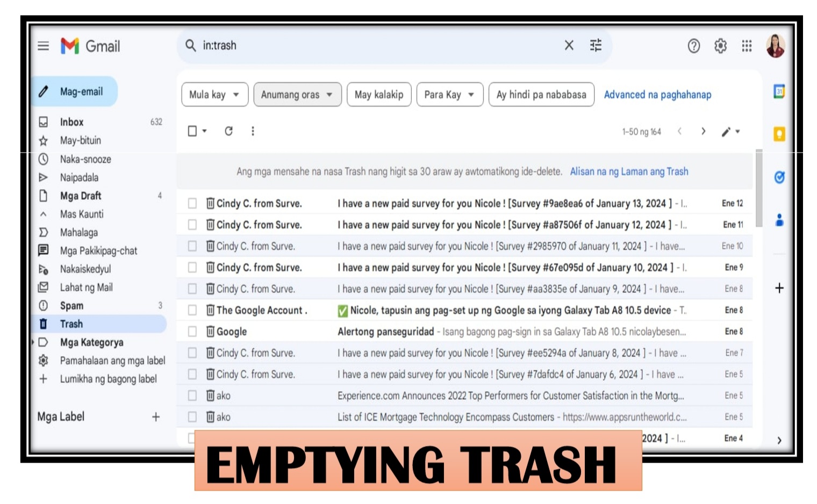Image resolution: width=817 pixels, height=504 pixels.
Task: Open the Settings gear icon
Action: point(720,46)
